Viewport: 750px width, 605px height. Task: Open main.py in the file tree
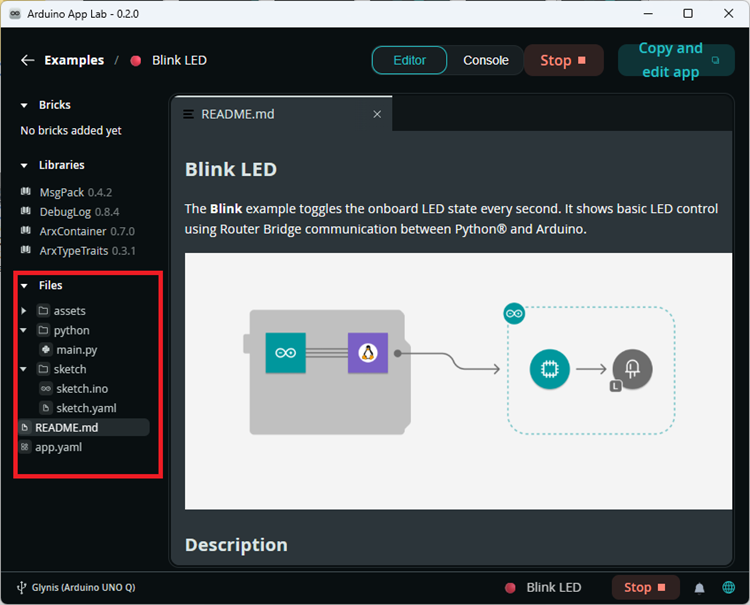click(76, 350)
